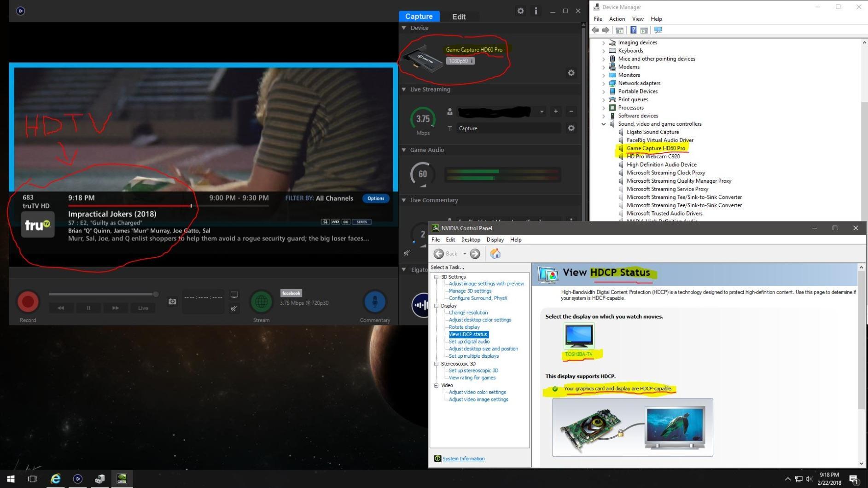Image resolution: width=868 pixels, height=488 pixels.
Task: Click the Game Audio volume dial
Action: coord(422,174)
